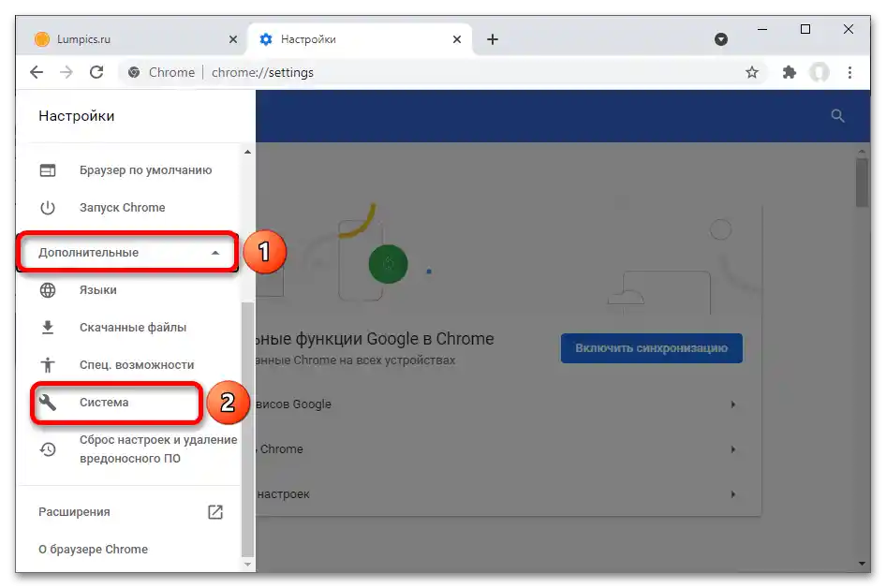The width and height of the screenshot is (886, 588).
Task: Open Сброс настроек и удаление вредоносного ПО
Action: click(129, 449)
